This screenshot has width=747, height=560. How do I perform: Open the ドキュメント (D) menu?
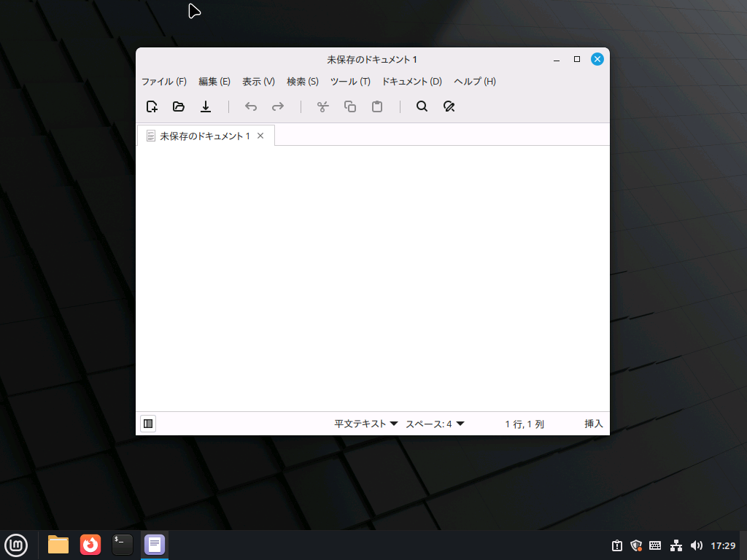click(x=411, y=82)
